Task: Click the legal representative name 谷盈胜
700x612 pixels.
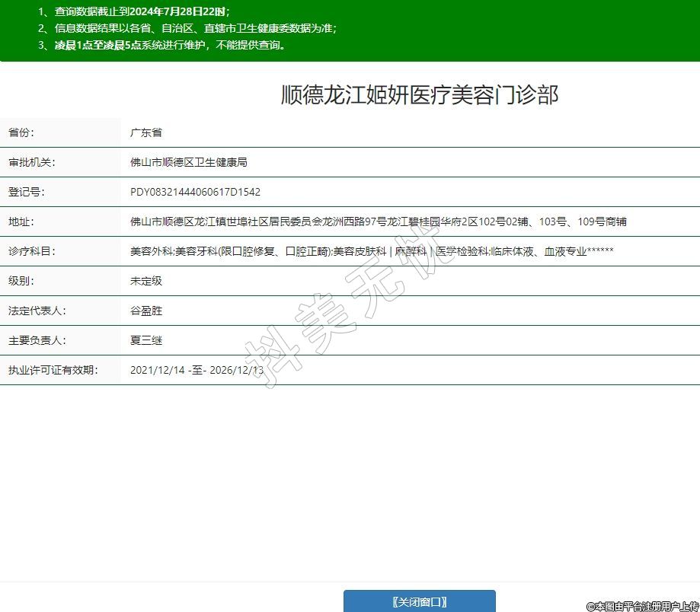Action: [x=146, y=311]
